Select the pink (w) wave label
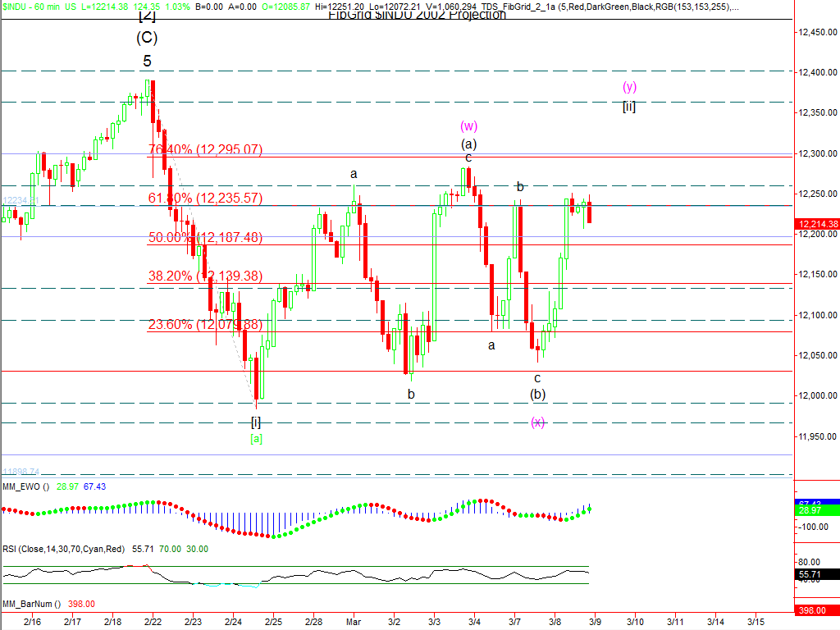 [x=468, y=126]
